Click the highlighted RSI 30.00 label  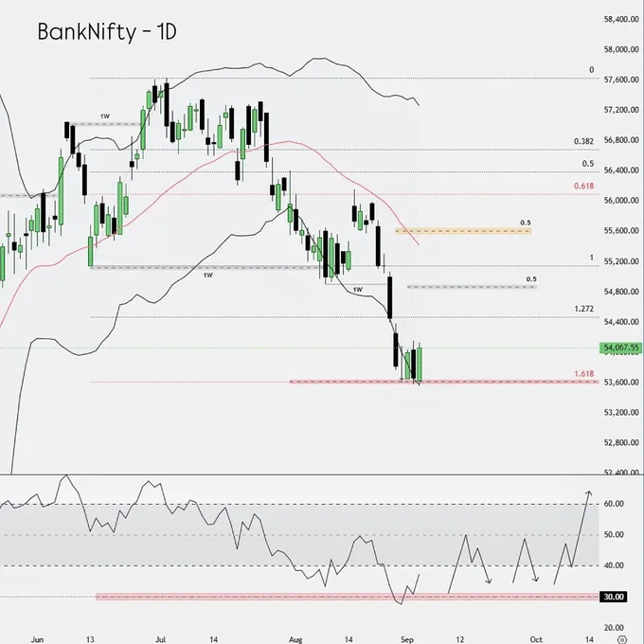coord(614,597)
